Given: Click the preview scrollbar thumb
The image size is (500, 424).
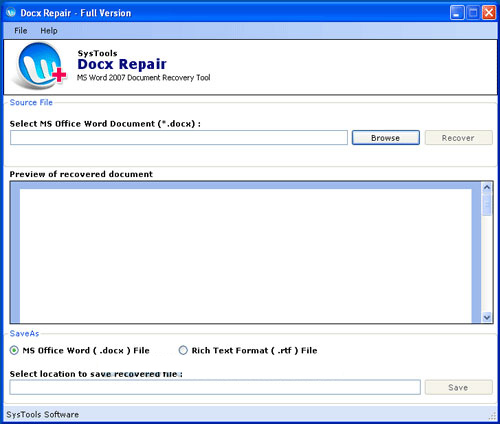Looking at the screenshot, I should [x=487, y=204].
